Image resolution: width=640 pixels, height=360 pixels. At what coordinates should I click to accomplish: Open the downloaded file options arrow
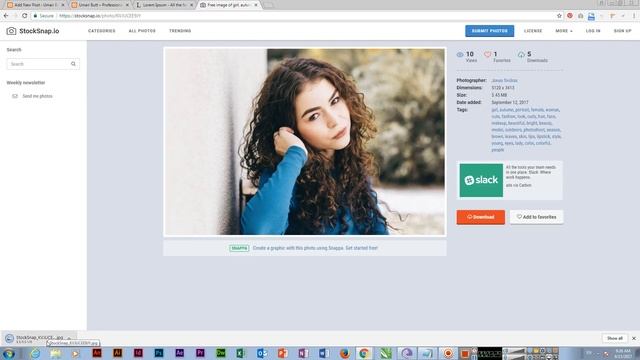(69, 338)
